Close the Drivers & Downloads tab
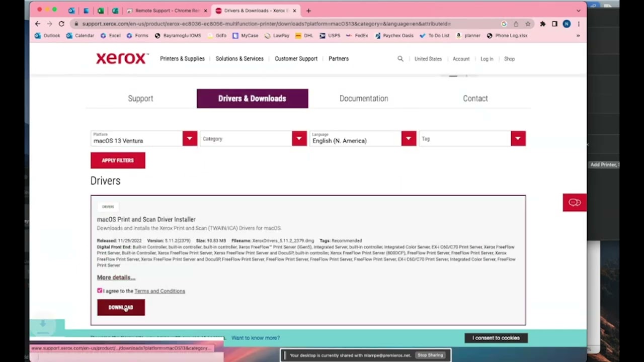The height and width of the screenshot is (362, 644). pyautogui.click(x=294, y=11)
